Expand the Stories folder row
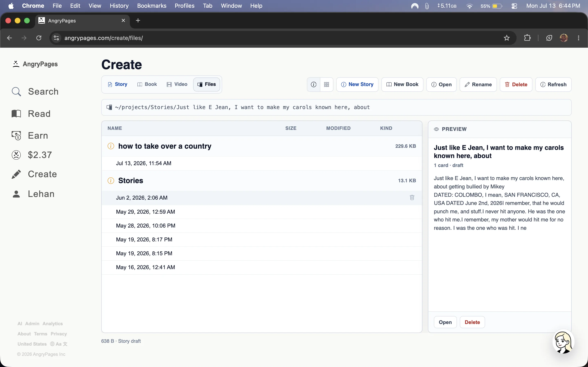The image size is (588, 367). coord(262,181)
